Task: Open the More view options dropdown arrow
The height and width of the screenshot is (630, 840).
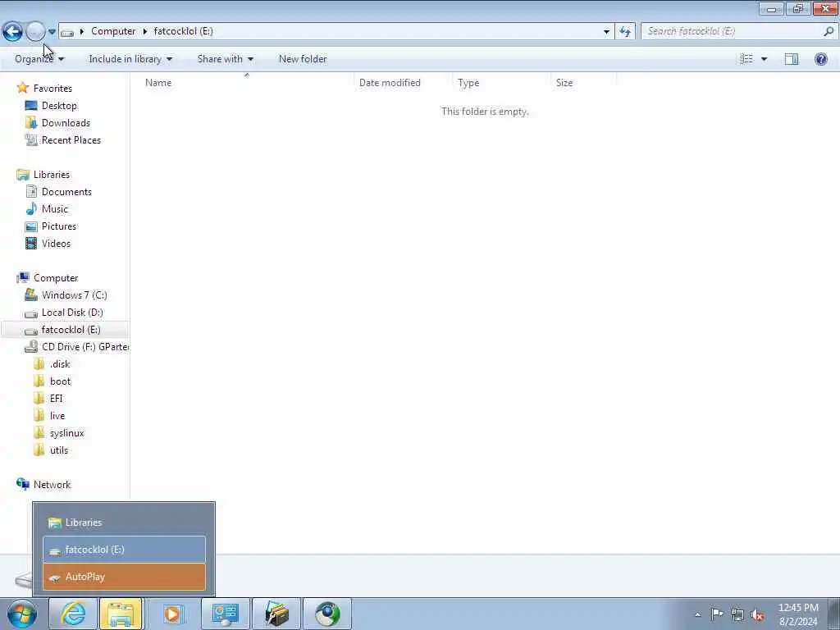Action: [764, 59]
